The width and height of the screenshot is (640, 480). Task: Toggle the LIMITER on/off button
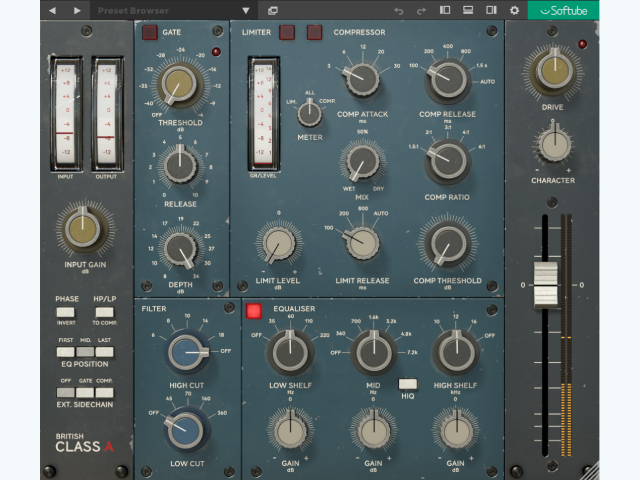pyautogui.click(x=287, y=32)
